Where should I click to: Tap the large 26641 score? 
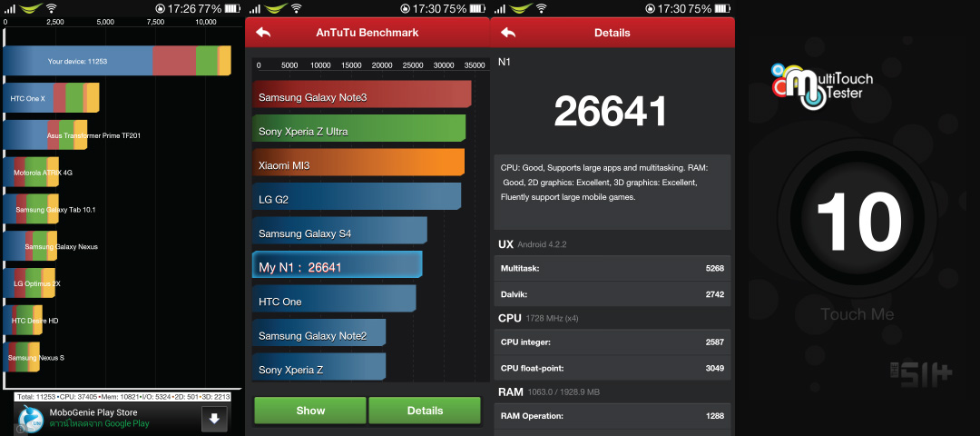point(611,112)
